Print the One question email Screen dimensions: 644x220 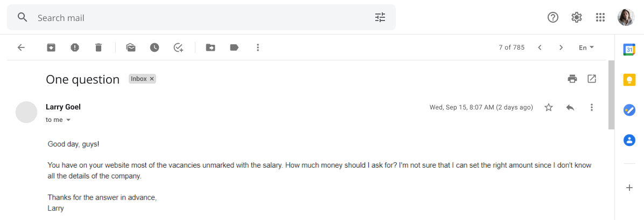pyautogui.click(x=572, y=79)
